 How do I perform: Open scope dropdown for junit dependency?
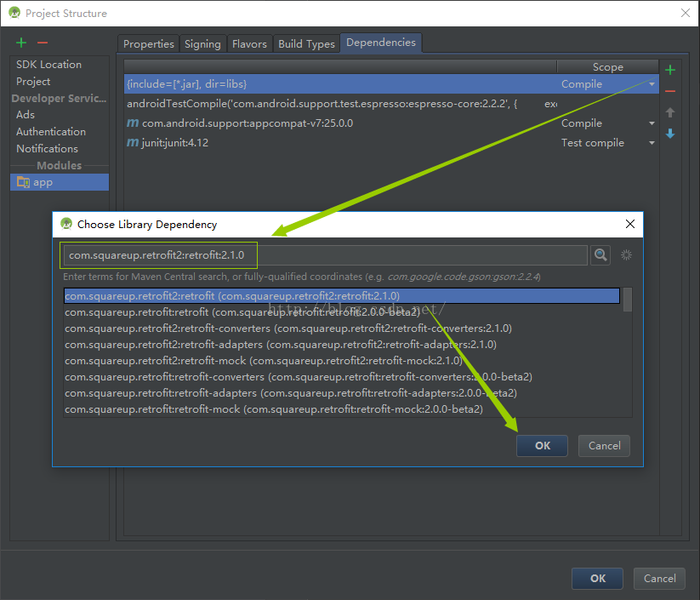click(x=652, y=143)
